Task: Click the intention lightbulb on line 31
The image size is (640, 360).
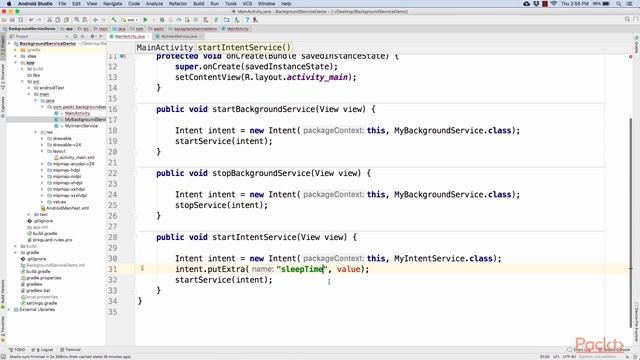Action: tap(142, 268)
